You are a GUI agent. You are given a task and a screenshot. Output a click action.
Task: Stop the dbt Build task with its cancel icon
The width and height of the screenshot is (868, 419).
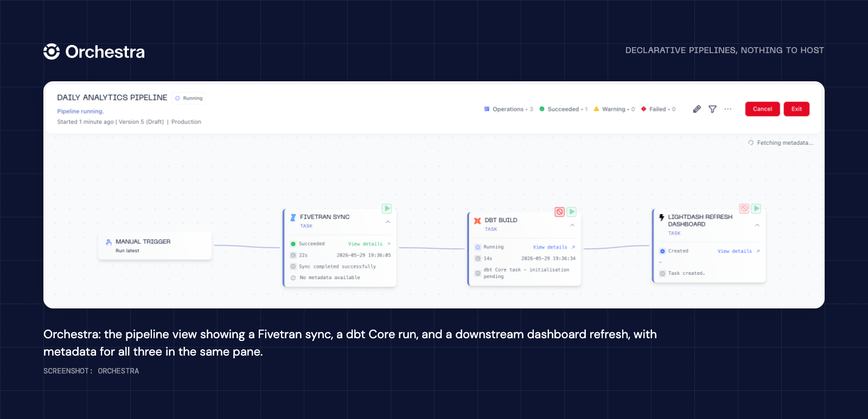(x=559, y=211)
